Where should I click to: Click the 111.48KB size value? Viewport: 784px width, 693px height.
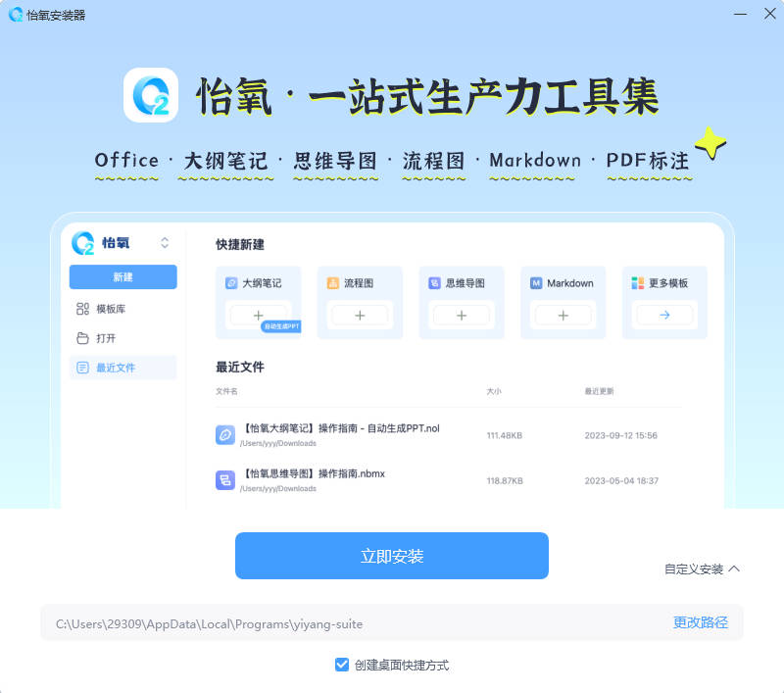click(505, 435)
